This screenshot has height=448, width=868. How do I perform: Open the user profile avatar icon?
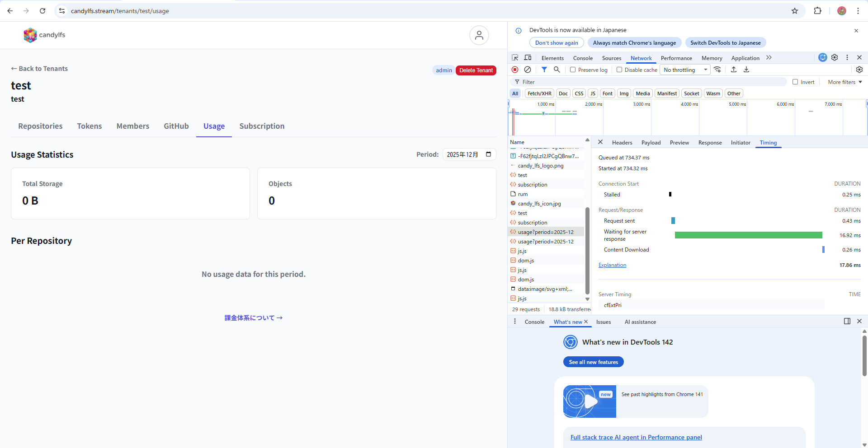point(479,35)
